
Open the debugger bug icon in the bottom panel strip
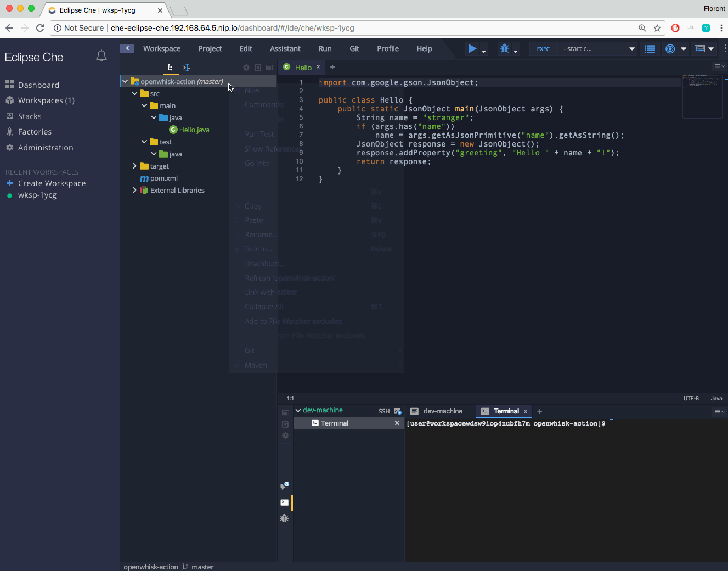point(284,518)
